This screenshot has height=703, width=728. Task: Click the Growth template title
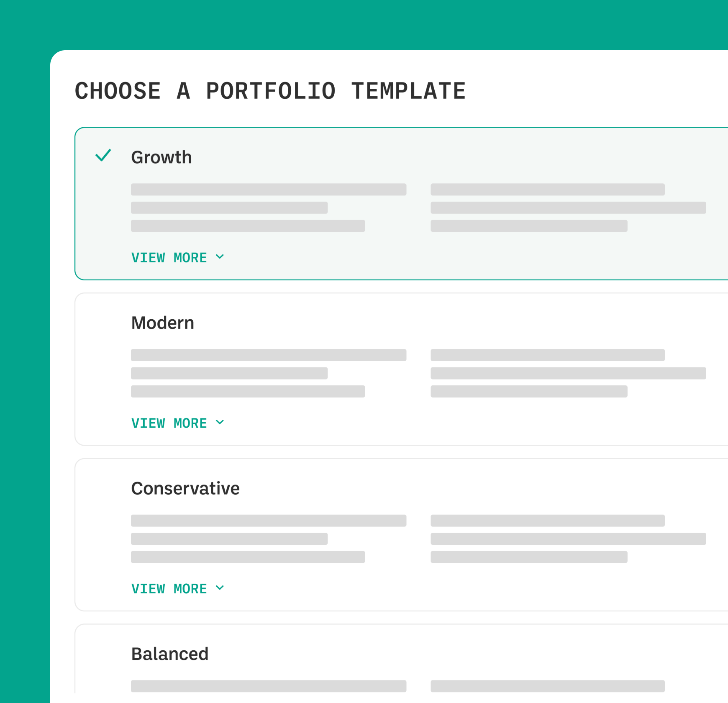tap(161, 157)
